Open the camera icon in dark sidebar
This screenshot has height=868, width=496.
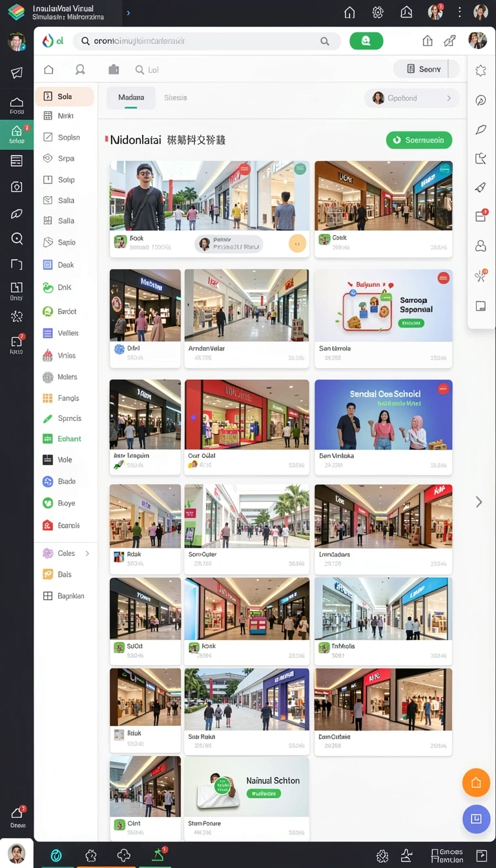point(17,187)
